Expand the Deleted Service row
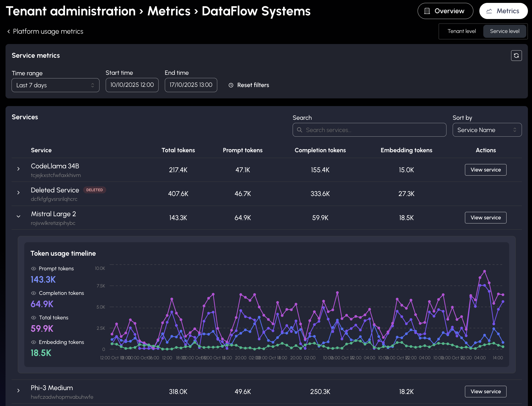532x406 pixels. click(18, 193)
